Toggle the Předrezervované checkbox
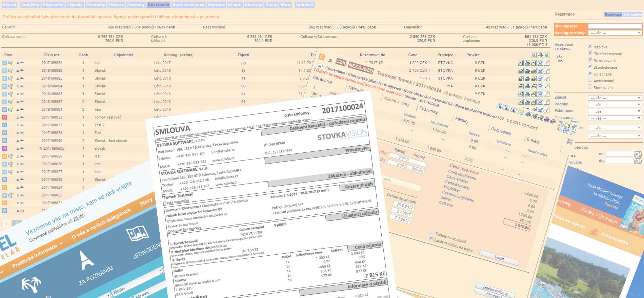 pyautogui.click(x=590, y=53)
